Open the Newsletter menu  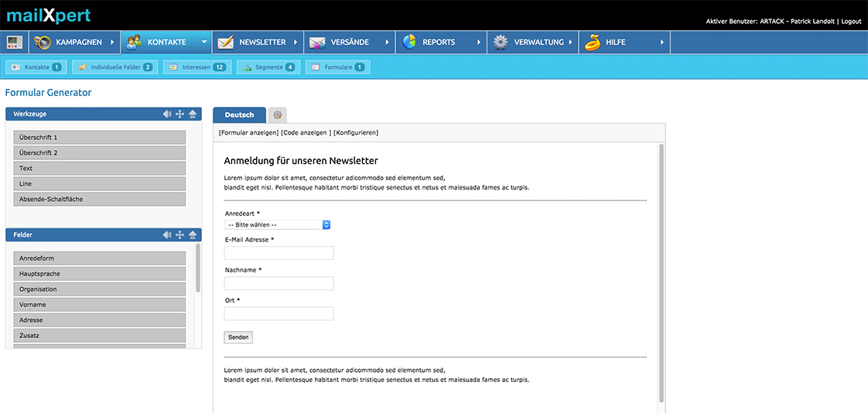click(x=257, y=43)
